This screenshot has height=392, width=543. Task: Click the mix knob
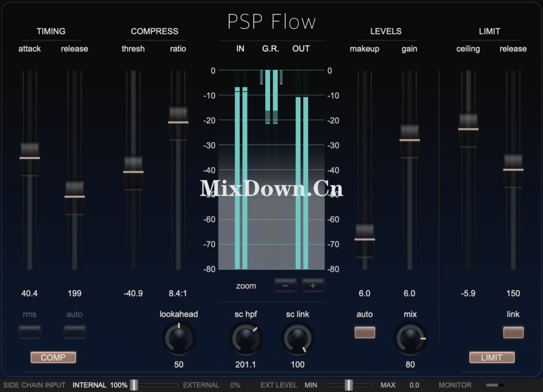(x=410, y=338)
